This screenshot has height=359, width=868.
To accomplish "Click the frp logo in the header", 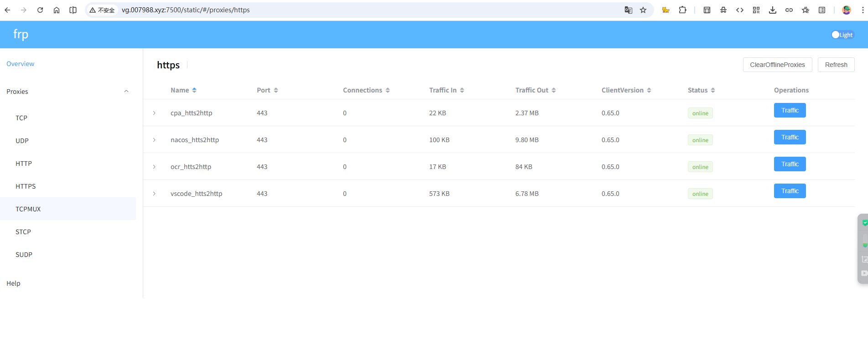I will click(x=21, y=35).
